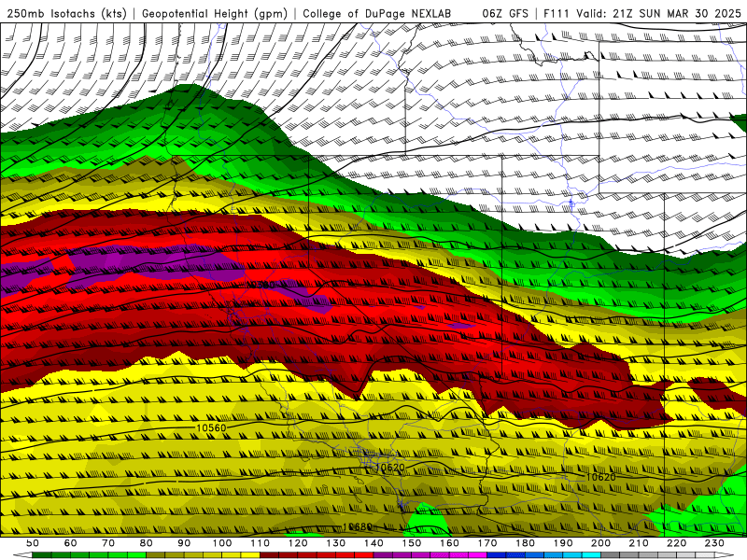This screenshot has height=560, width=747.
Task: Click the color scale value 120
Action: pyautogui.click(x=298, y=543)
